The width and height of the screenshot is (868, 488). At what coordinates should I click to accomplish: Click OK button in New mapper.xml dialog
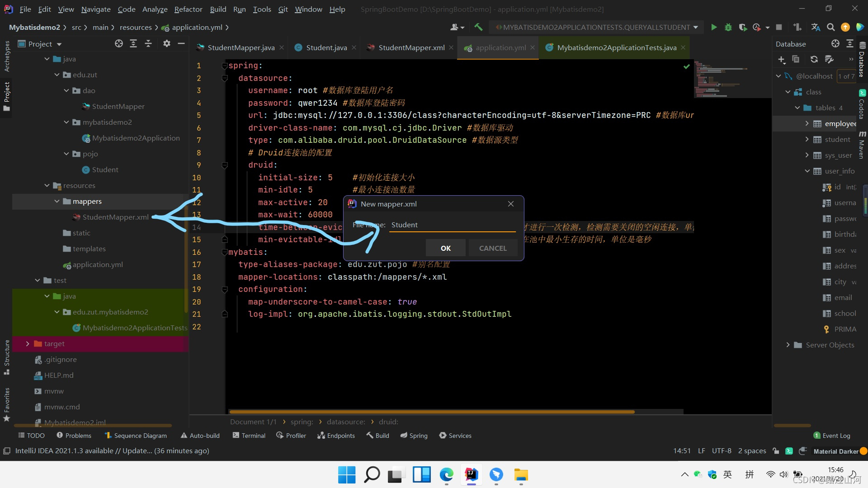[x=445, y=248]
